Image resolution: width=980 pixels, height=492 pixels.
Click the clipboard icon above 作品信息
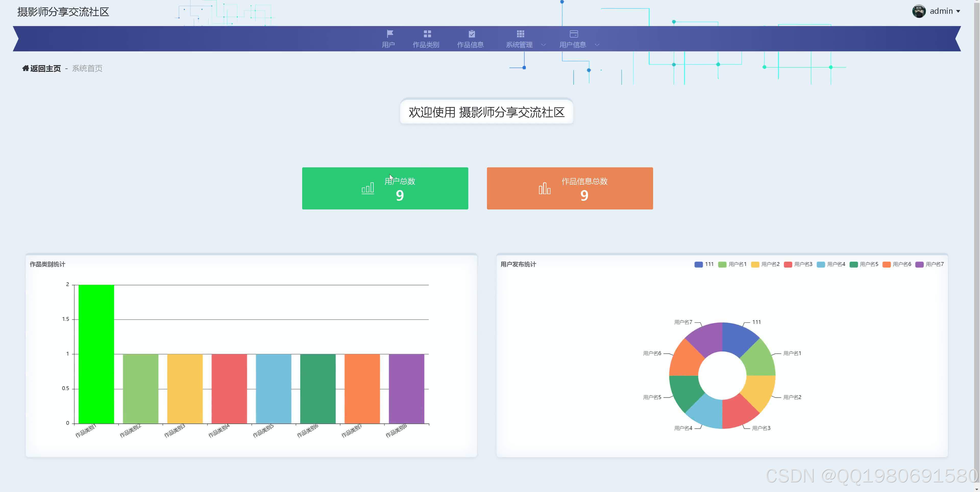tap(471, 33)
